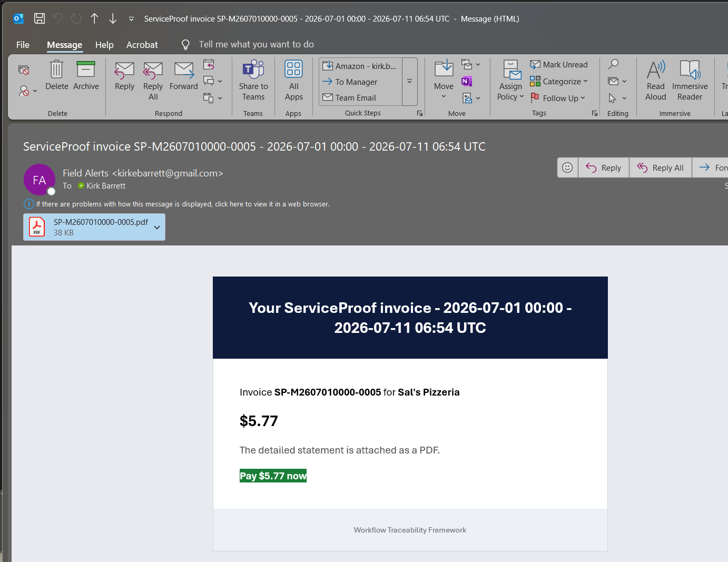The height and width of the screenshot is (562, 728).
Task: Click Reply All in the message header
Action: (661, 167)
